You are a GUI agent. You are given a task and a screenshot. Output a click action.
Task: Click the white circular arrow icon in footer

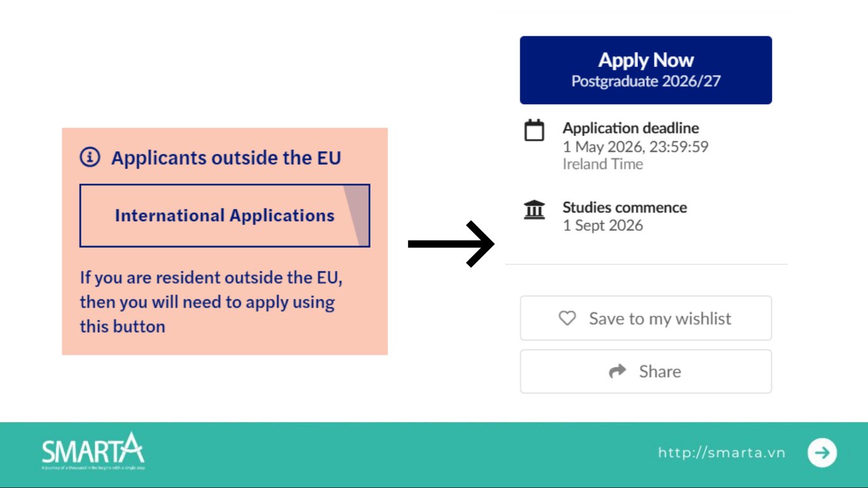tap(822, 452)
